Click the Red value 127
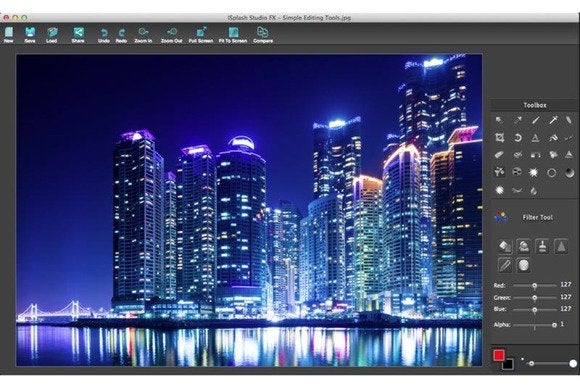This screenshot has height=388, width=580. pos(566,284)
